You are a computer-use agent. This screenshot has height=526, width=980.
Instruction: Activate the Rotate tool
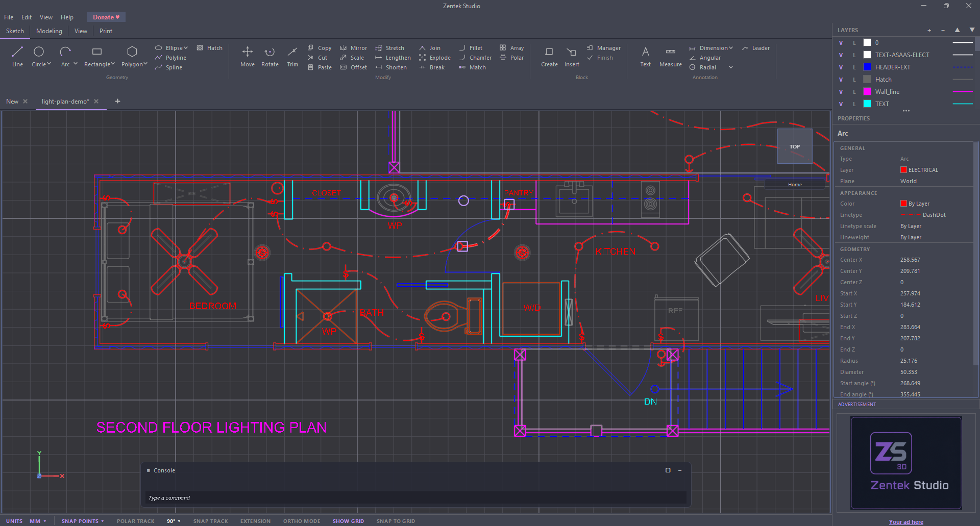pyautogui.click(x=269, y=56)
